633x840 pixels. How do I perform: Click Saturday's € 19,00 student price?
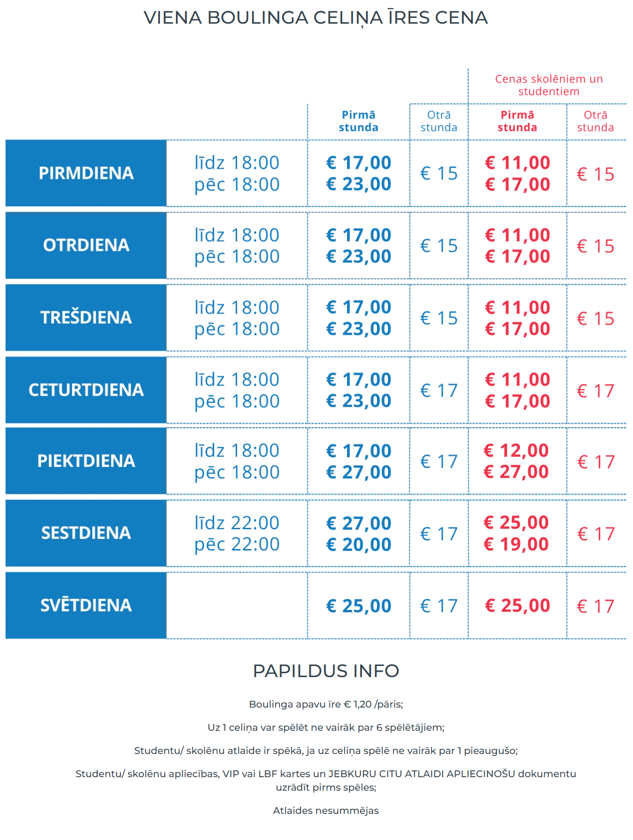516,544
